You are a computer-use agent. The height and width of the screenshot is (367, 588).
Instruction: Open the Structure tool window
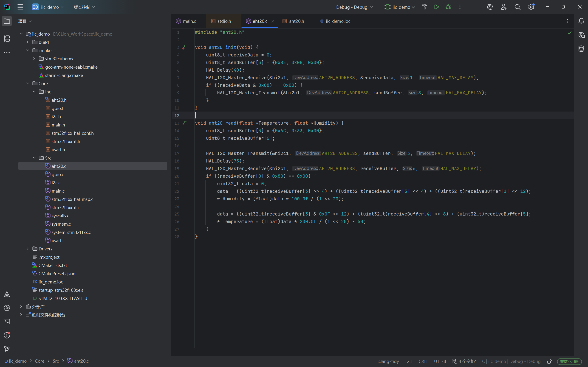tap(7, 38)
